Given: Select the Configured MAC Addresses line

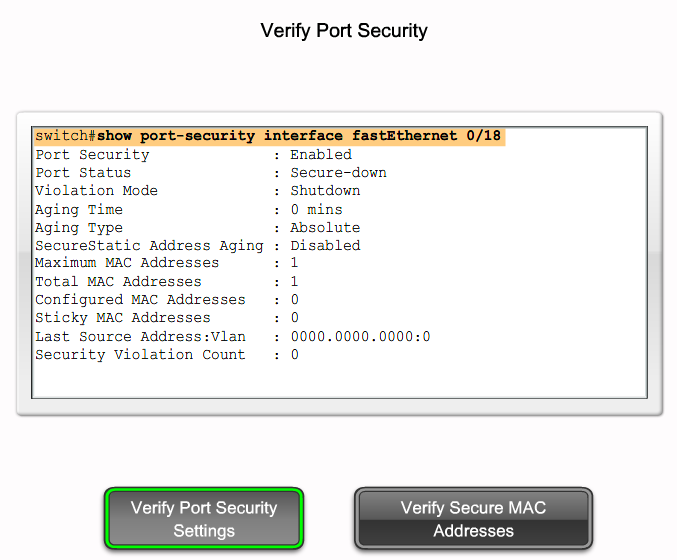Looking at the screenshot, I should pyautogui.click(x=167, y=300).
